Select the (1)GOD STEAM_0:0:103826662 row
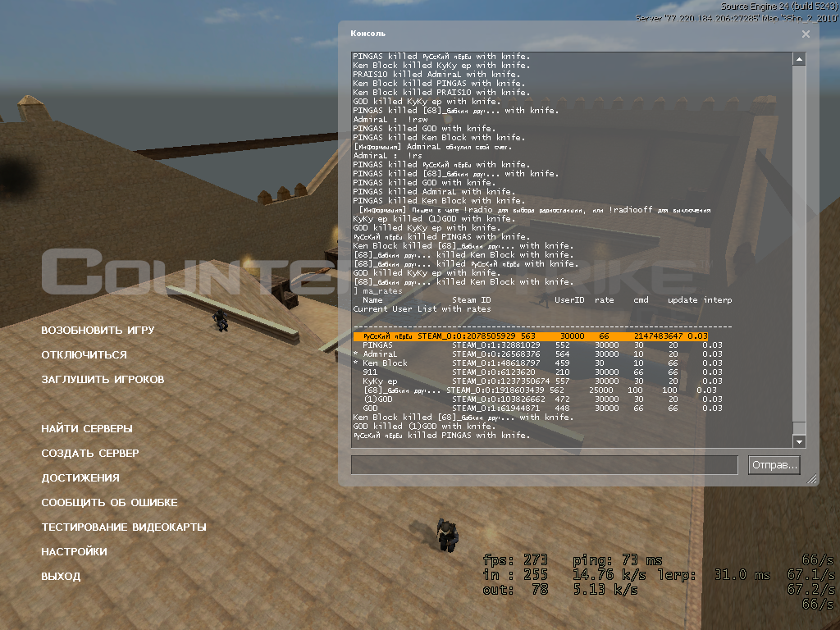 pyautogui.click(x=543, y=399)
